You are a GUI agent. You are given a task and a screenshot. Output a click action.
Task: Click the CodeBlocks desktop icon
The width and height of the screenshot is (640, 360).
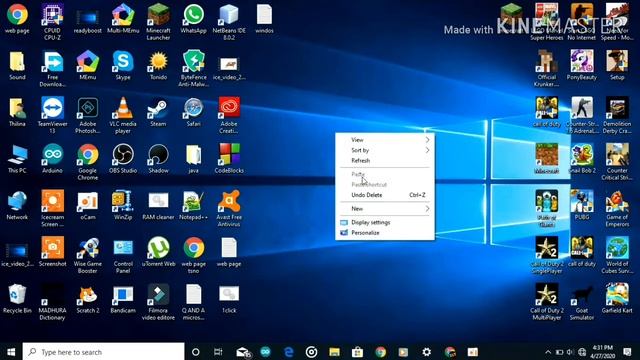229,158
